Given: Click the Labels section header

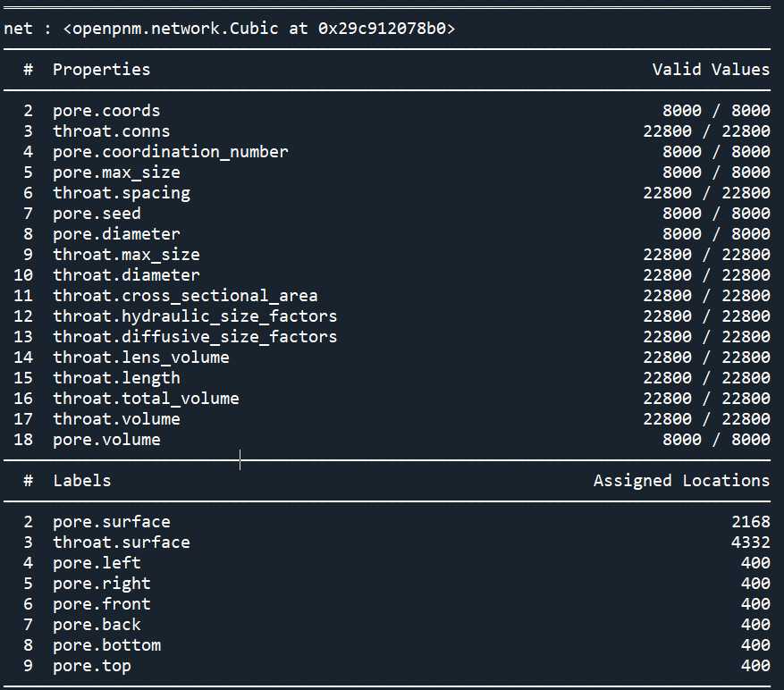Looking at the screenshot, I should 82,481.
